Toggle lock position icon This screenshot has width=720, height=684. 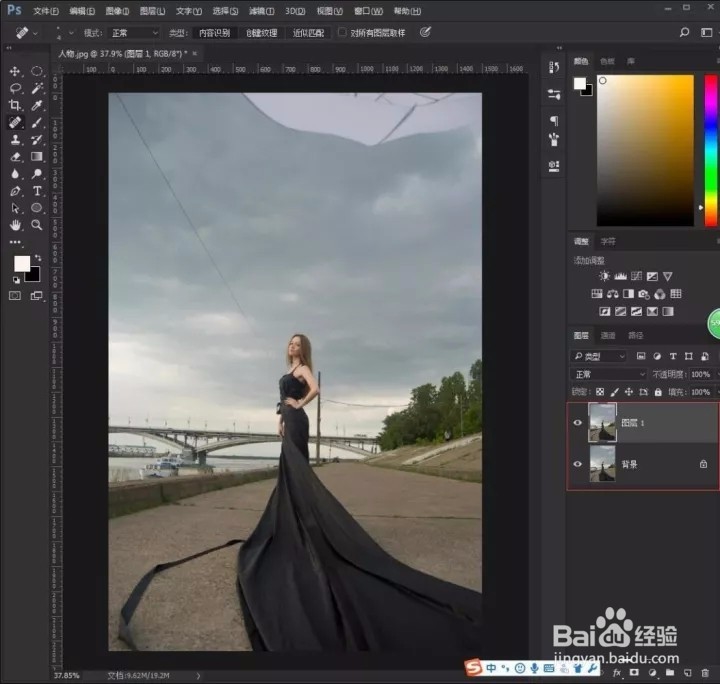(x=629, y=392)
